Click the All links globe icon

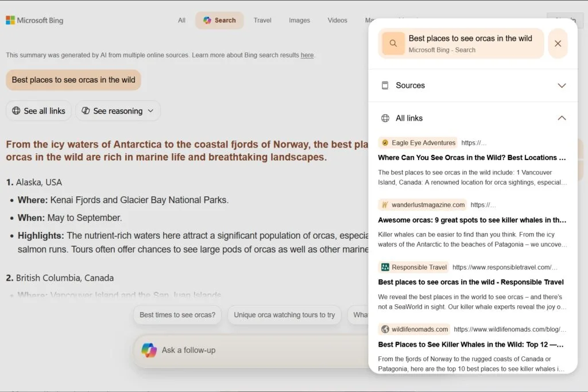[385, 118]
